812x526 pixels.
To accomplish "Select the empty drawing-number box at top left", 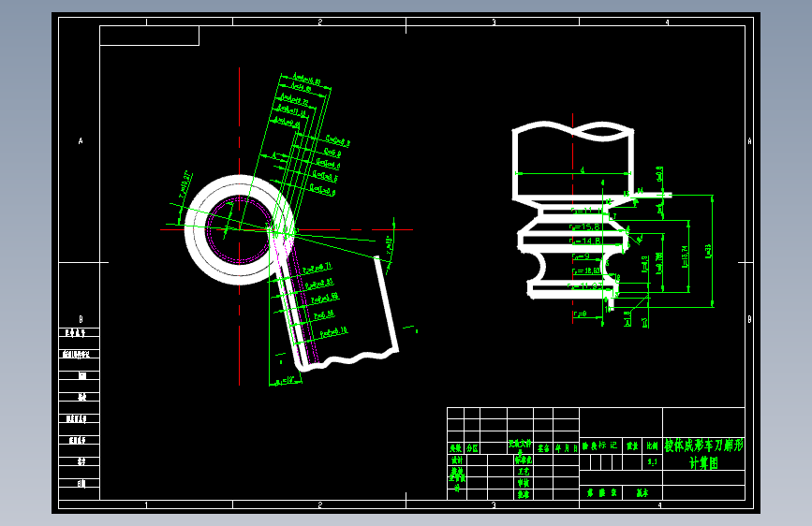I will pyautogui.click(x=149, y=36).
